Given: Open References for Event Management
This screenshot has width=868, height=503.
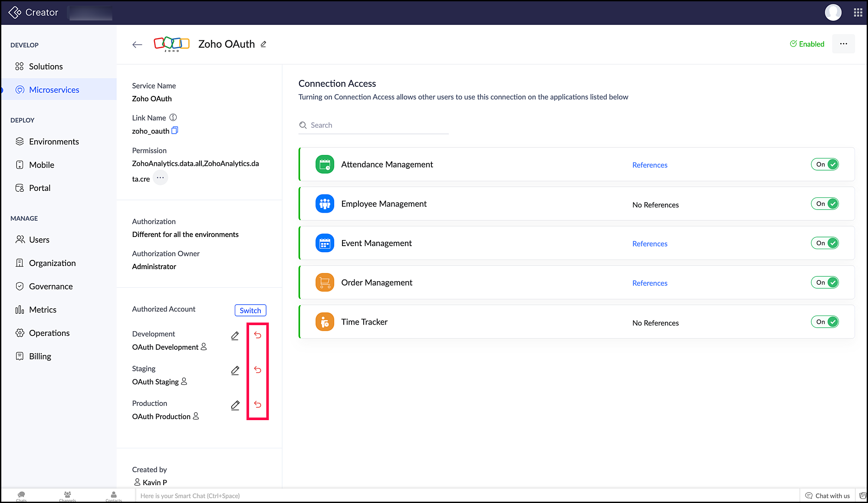Looking at the screenshot, I should [650, 244].
